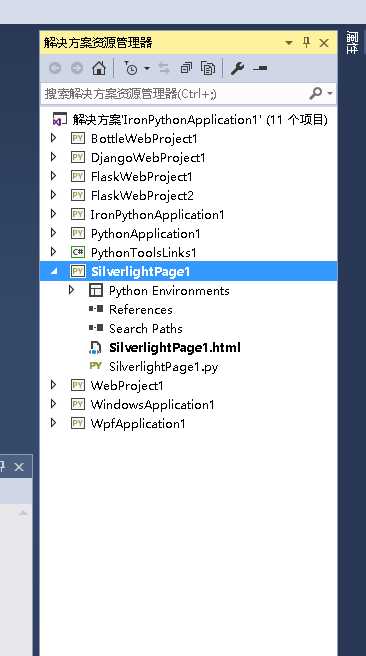Click the search magnifier icon

(x=316, y=93)
